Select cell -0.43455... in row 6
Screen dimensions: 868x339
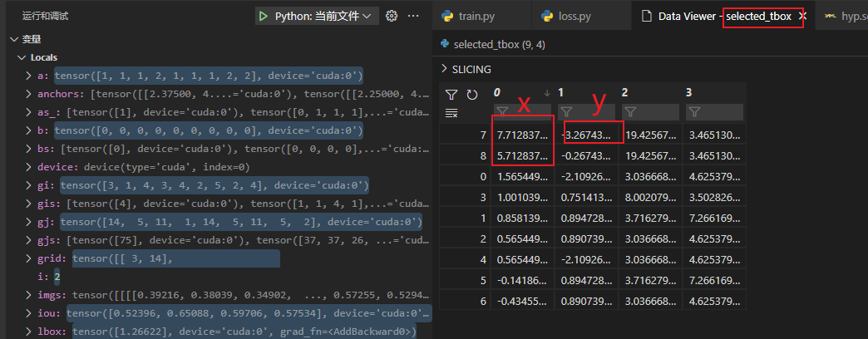[522, 300]
